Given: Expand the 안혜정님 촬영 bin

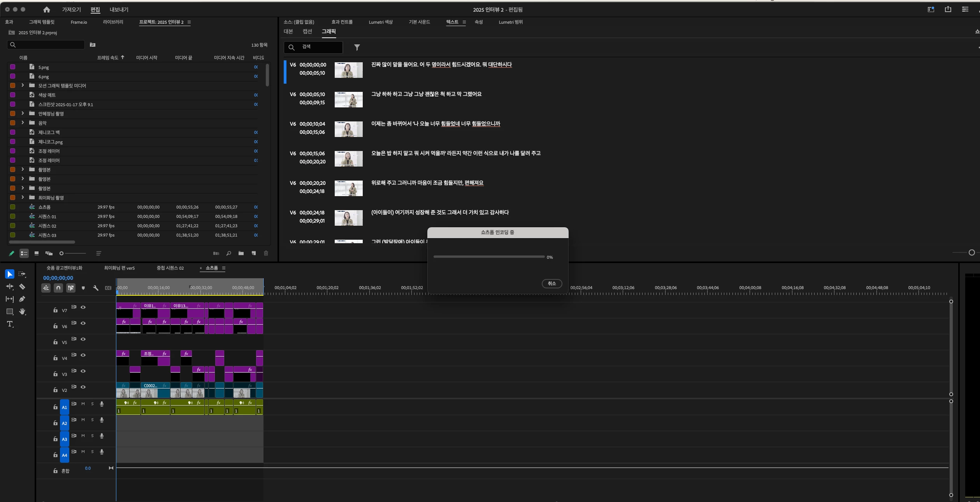Looking at the screenshot, I should (23, 113).
